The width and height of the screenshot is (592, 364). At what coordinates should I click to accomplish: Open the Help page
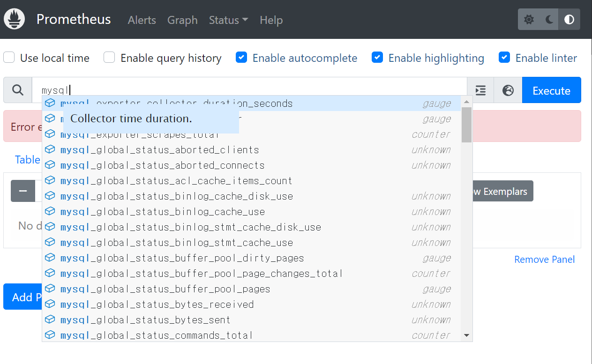coord(271,20)
